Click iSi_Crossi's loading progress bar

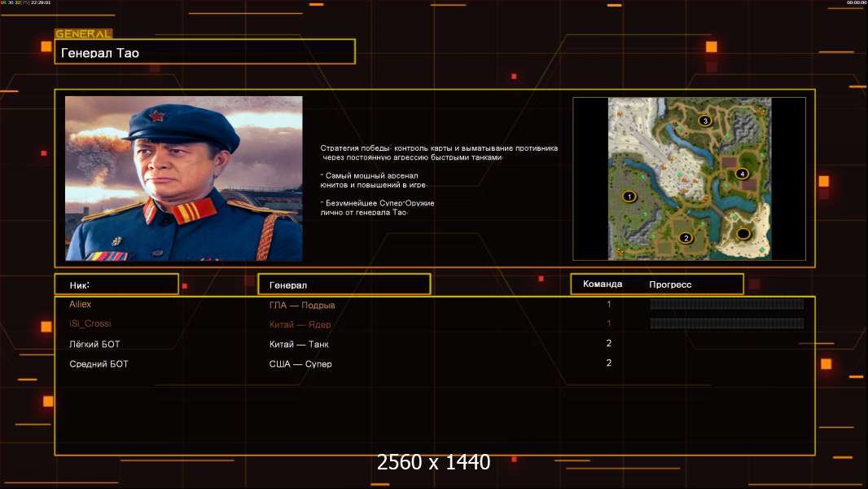coord(726,324)
